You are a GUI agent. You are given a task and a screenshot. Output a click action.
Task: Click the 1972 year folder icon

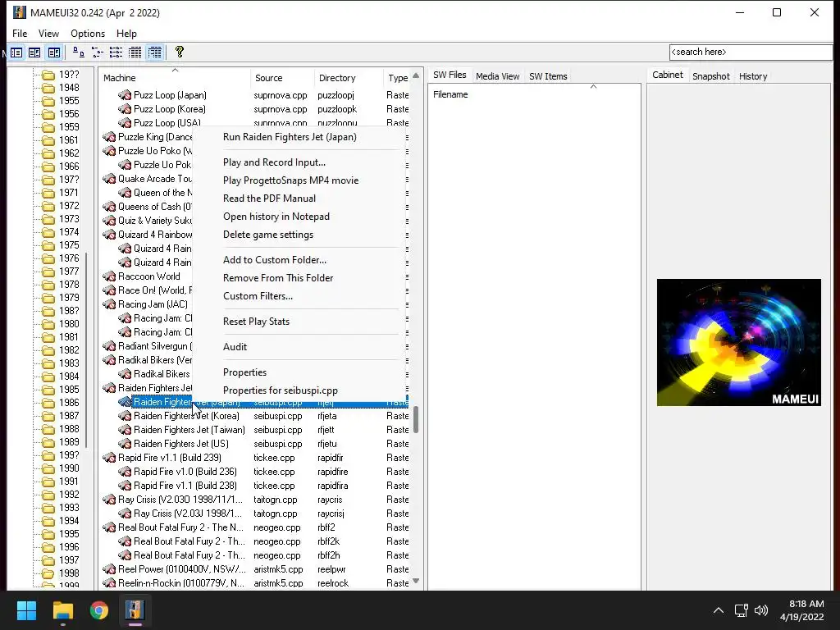(48, 206)
